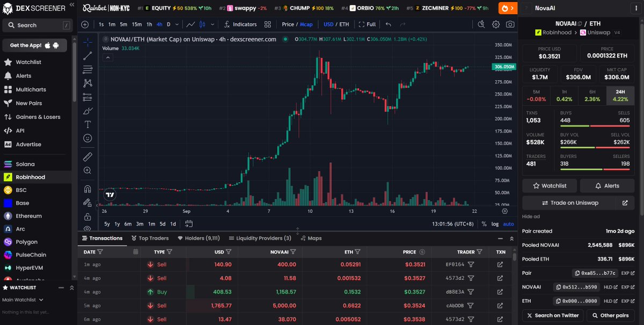The height and width of the screenshot is (325, 644).
Task: Open chart quick search icon
Action: pyautogui.click(x=481, y=24)
